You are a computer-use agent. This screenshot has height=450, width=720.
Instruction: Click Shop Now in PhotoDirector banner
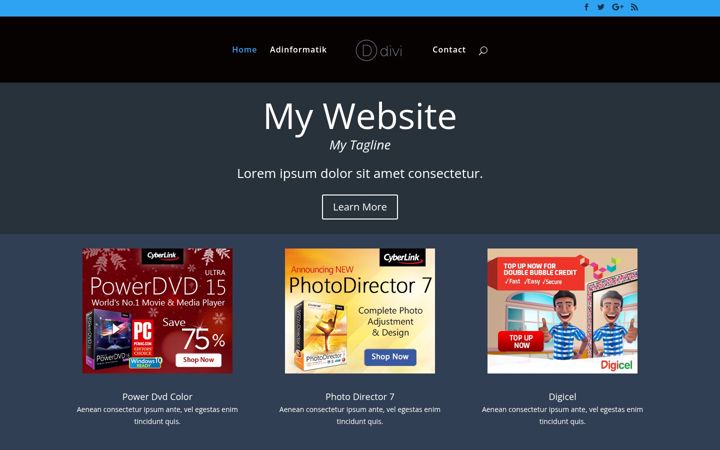[390, 357]
